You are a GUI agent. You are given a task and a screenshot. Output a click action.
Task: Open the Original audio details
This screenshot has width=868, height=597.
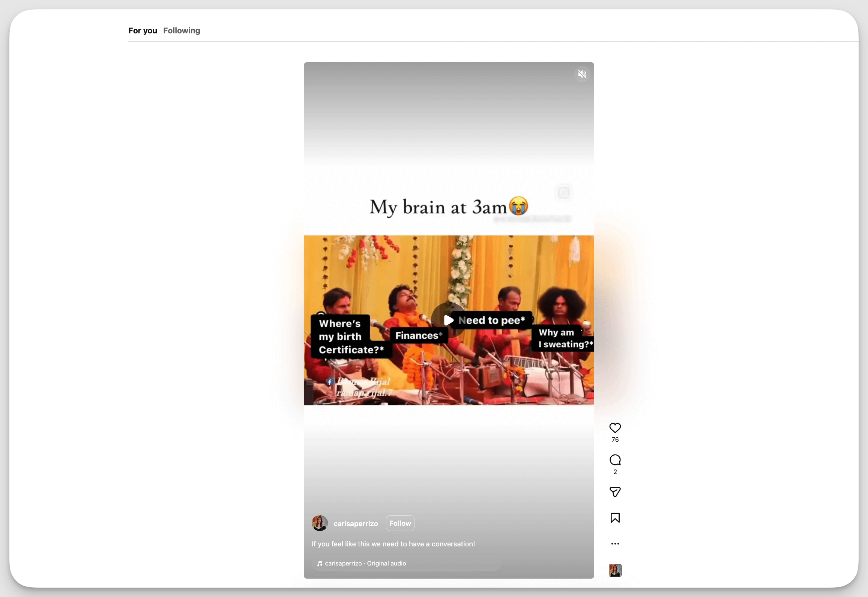[x=386, y=563]
